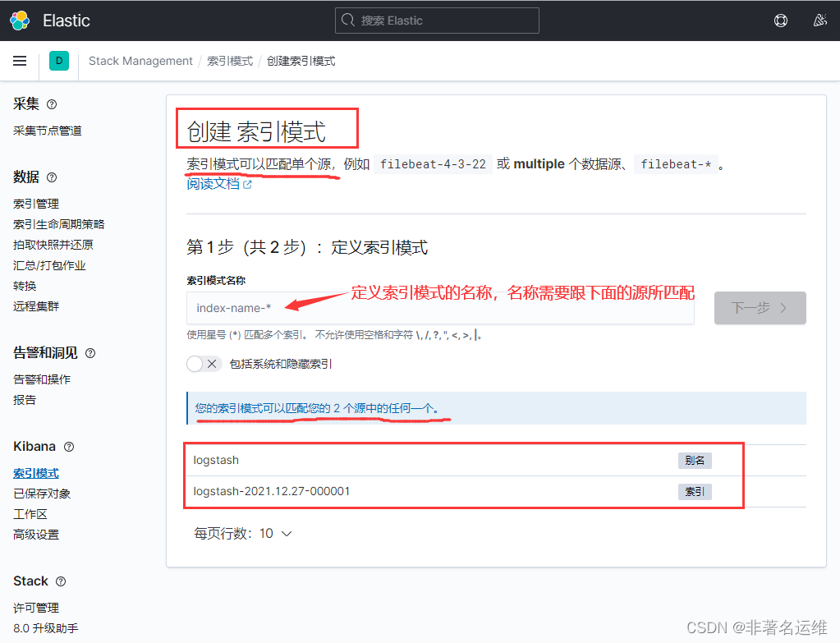Screen dimensions: 840x643
Task: Click the filebeat-* code example
Action: click(x=676, y=164)
